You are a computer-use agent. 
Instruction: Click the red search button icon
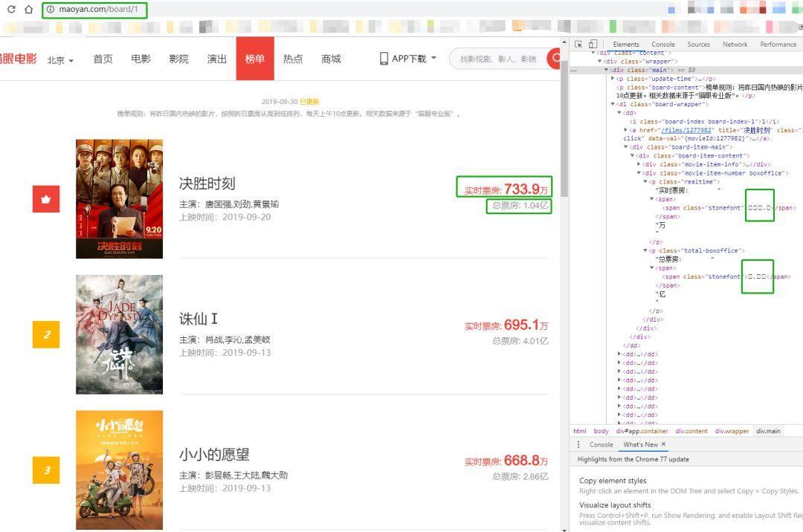tap(554, 59)
